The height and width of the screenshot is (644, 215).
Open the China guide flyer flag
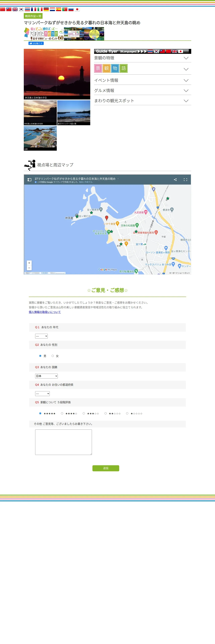pyautogui.click(x=168, y=51)
